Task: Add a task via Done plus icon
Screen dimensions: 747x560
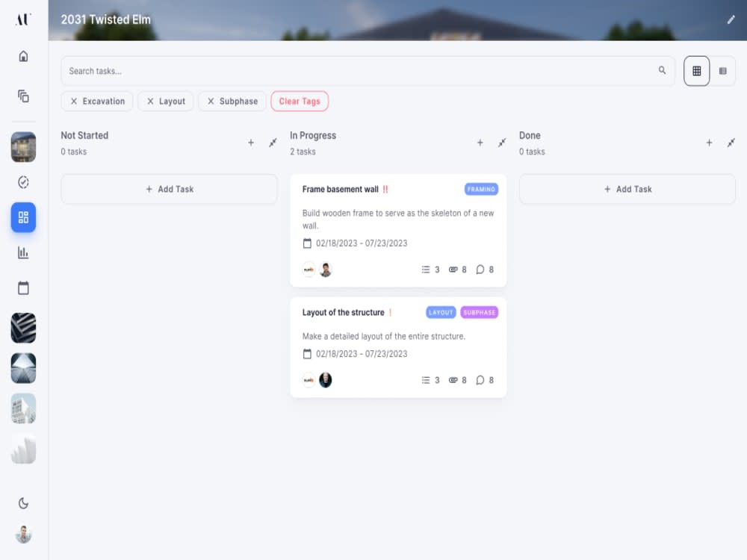Action: (710, 143)
